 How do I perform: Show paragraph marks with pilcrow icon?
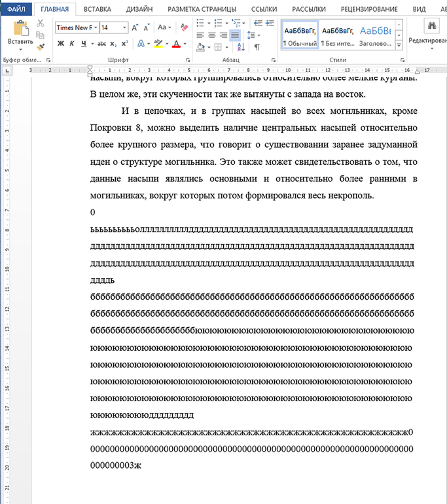coord(257,47)
